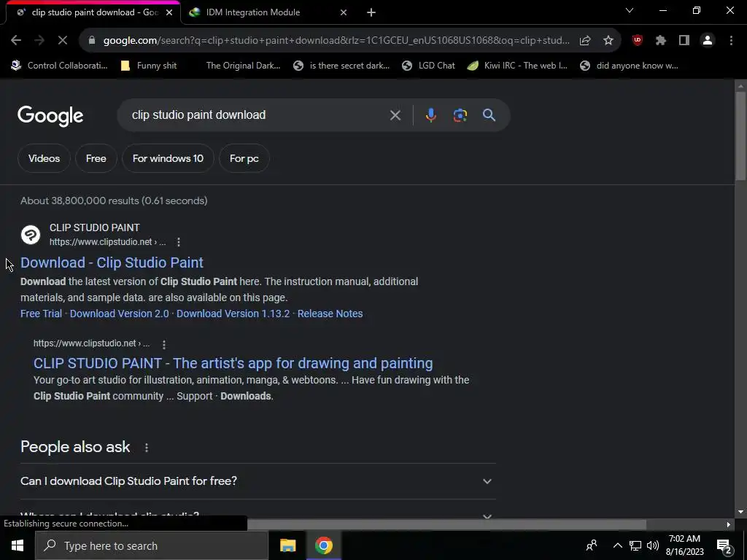The image size is (747, 560).
Task: Start voice search with microphone icon
Action: 430,115
